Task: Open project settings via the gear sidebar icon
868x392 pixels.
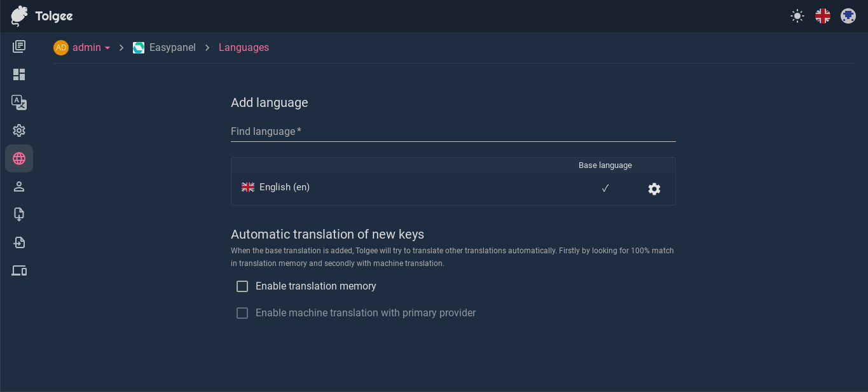Action: pos(19,130)
